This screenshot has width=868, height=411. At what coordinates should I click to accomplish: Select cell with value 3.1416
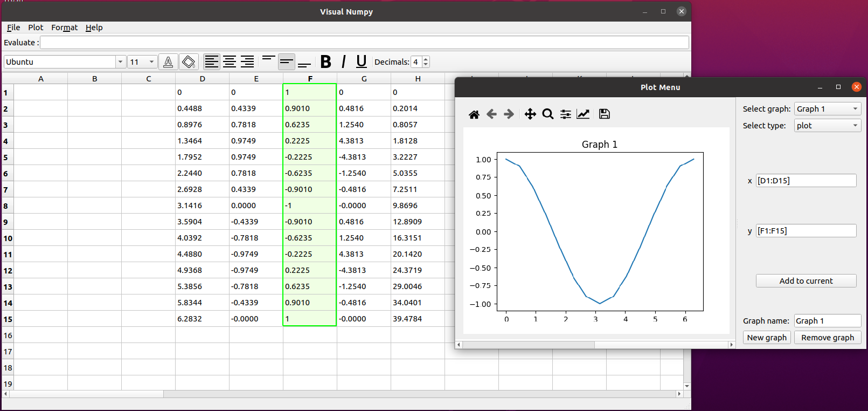[x=202, y=206]
